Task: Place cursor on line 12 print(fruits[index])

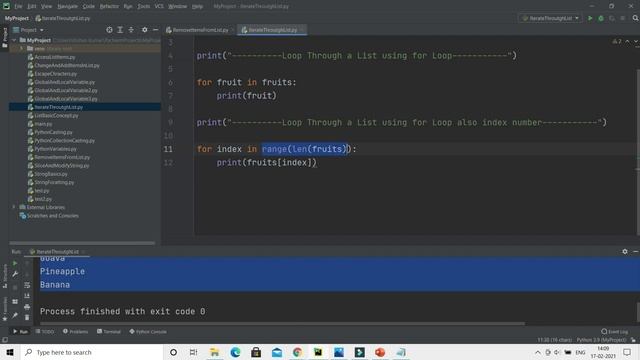Action: point(267,162)
